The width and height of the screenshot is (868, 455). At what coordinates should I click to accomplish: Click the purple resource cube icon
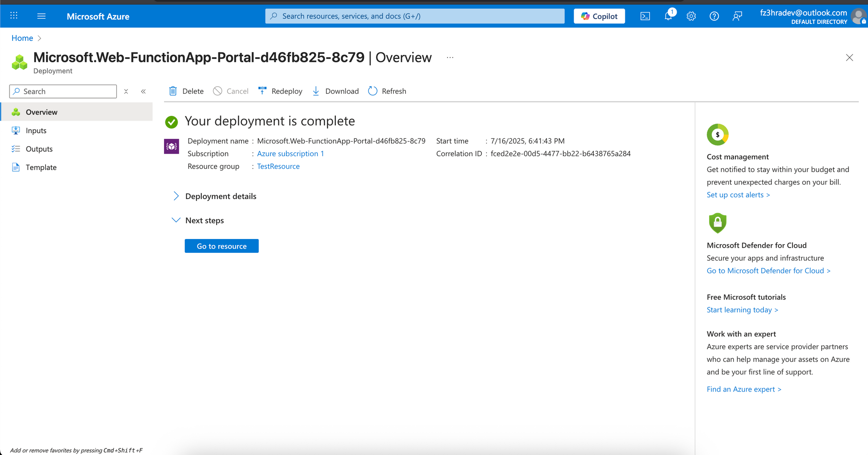(171, 146)
